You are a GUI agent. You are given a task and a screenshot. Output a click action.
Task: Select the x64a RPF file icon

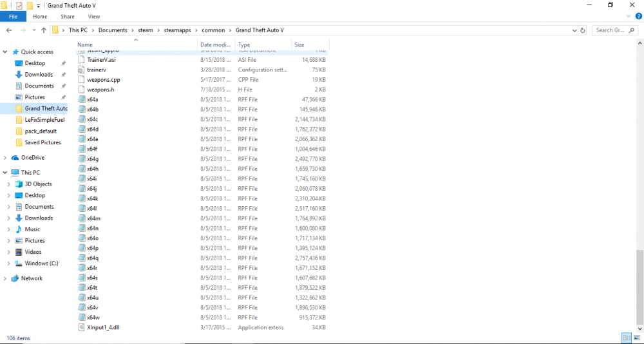tap(81, 99)
